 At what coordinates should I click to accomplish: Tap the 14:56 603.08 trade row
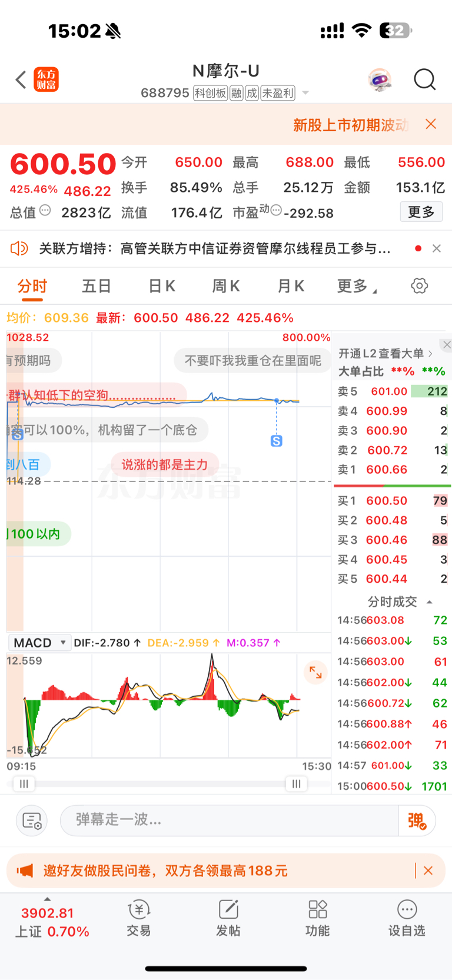click(392, 620)
